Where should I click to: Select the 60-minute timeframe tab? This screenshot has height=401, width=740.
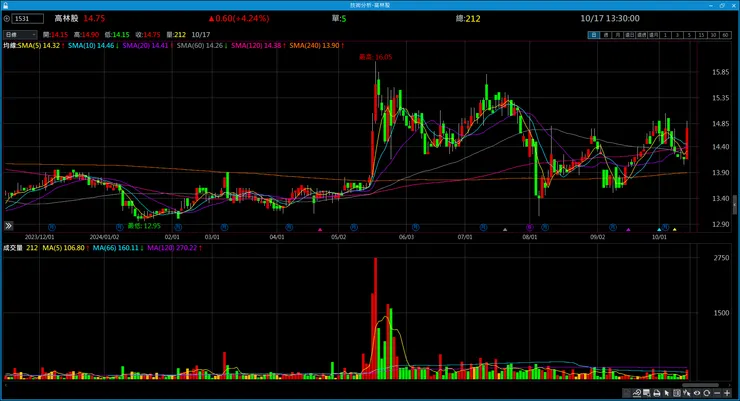[x=725, y=35]
